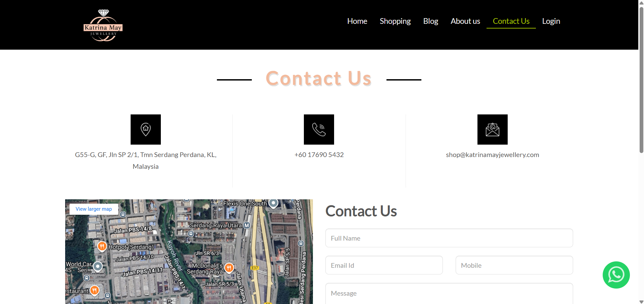The width and height of the screenshot is (644, 304).
Task: Navigate to About us
Action: point(465,21)
